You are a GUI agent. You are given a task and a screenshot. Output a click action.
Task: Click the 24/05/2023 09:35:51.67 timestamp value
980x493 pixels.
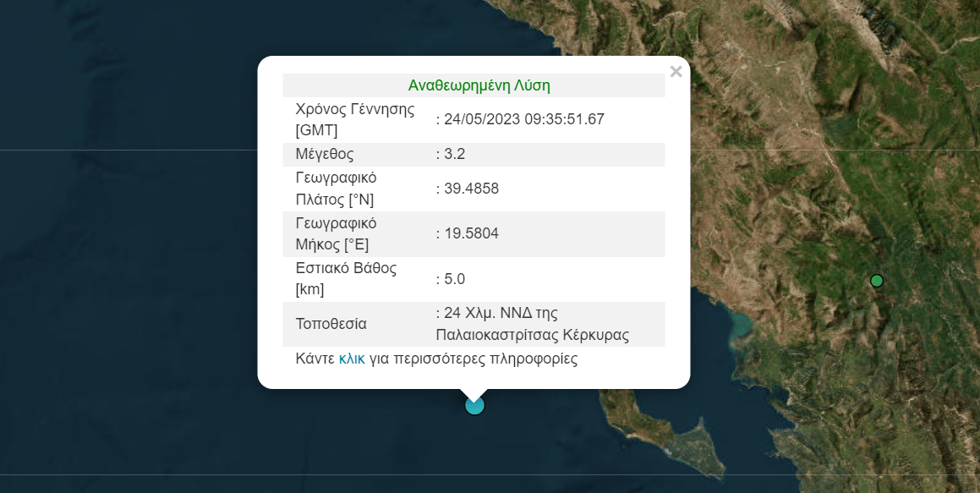click(x=523, y=119)
